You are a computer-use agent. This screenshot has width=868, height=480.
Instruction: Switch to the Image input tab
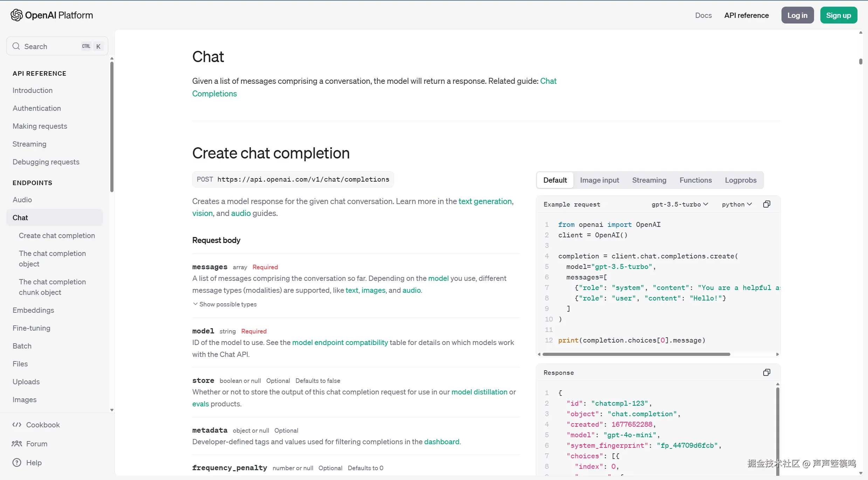pyautogui.click(x=599, y=180)
